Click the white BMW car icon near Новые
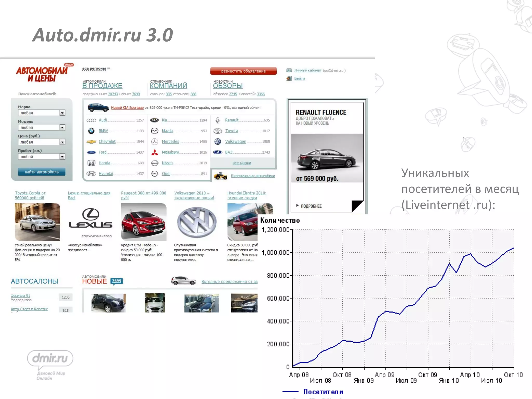 pos(183,281)
